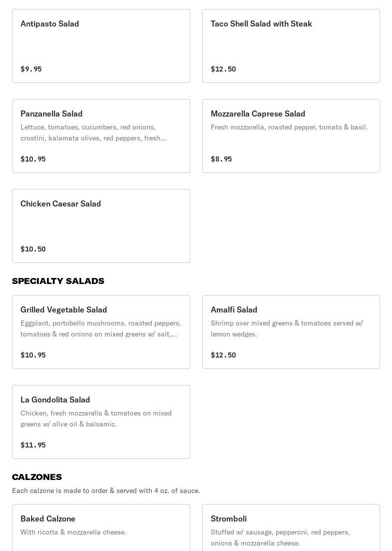Open the Grilled Vegetable Salad item

click(x=64, y=310)
